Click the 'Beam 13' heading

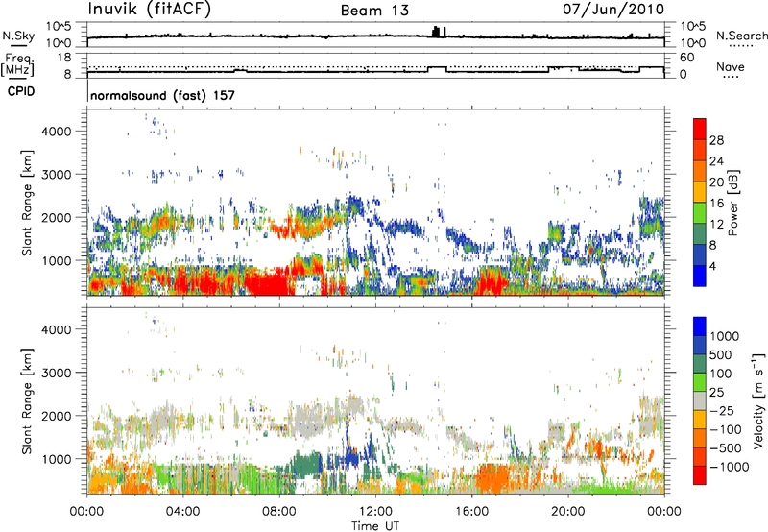(x=374, y=11)
